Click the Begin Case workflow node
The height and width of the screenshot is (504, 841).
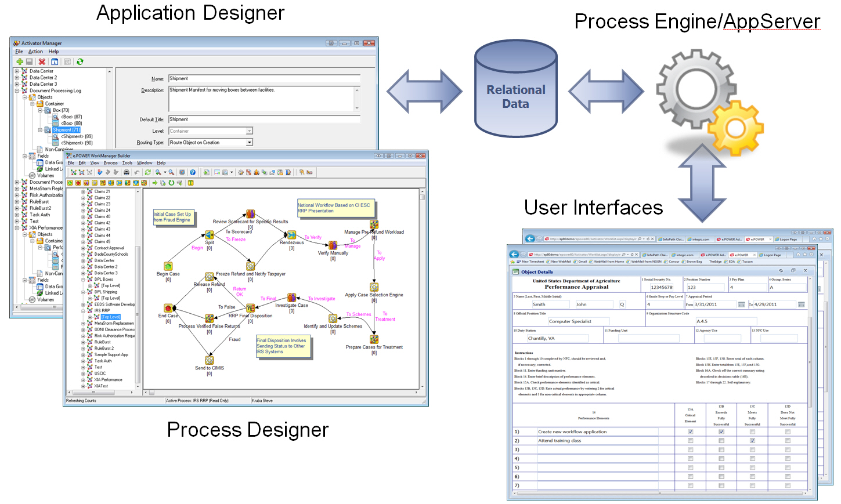pyautogui.click(x=168, y=266)
